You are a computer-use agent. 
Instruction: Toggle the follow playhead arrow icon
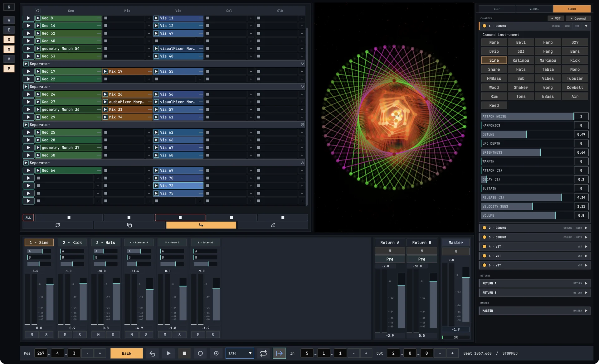click(x=279, y=353)
